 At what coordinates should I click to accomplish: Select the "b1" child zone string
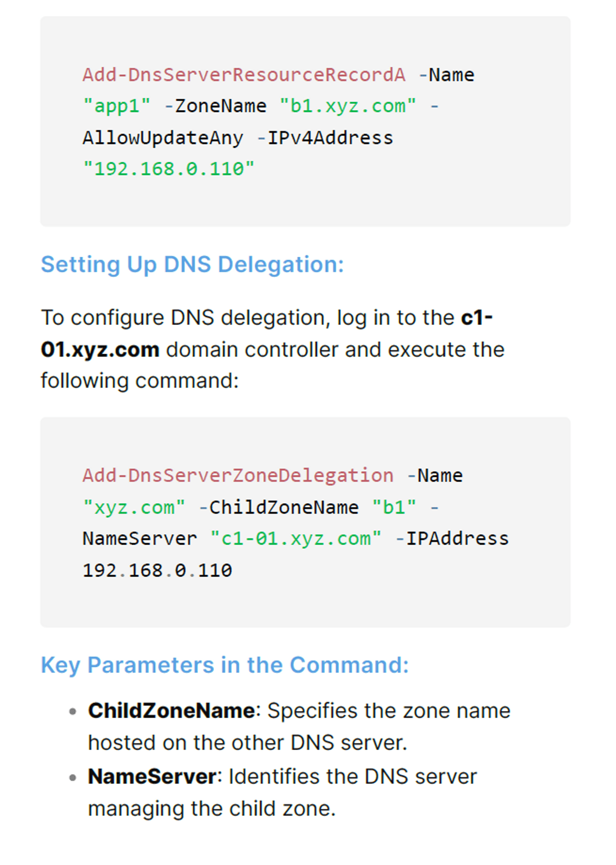tap(394, 507)
